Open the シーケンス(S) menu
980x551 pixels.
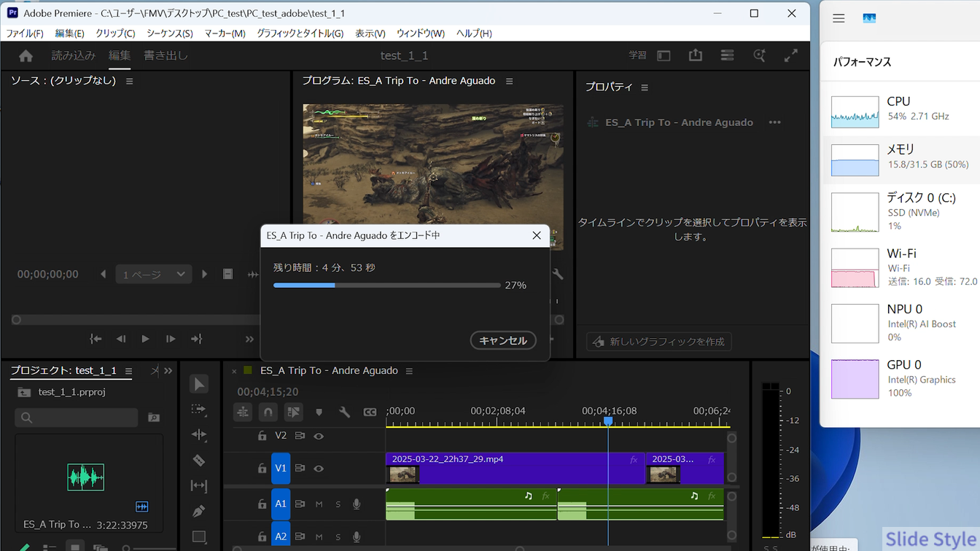[x=169, y=34]
